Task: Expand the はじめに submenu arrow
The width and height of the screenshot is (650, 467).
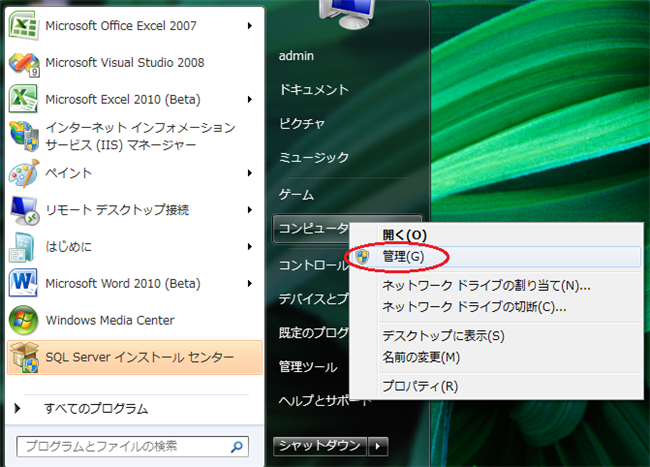Action: point(250,247)
